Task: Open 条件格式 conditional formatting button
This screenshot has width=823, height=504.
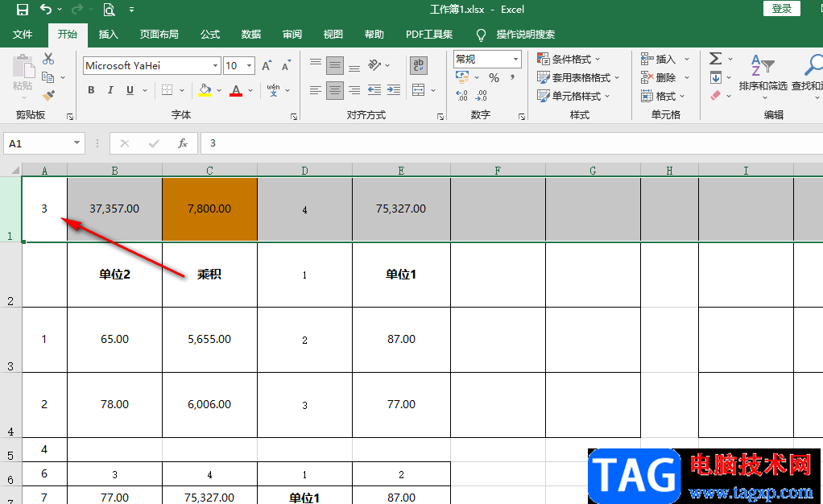Action: point(569,59)
